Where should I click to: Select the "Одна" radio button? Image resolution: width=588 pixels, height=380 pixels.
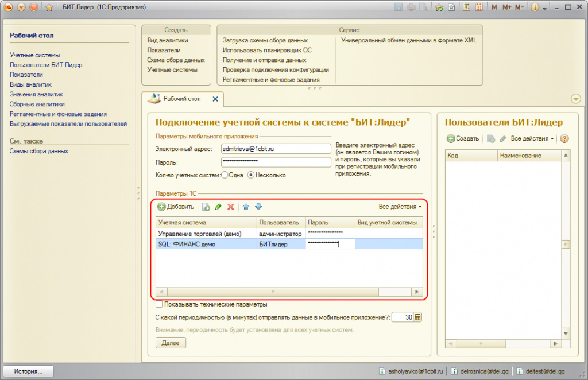point(225,175)
